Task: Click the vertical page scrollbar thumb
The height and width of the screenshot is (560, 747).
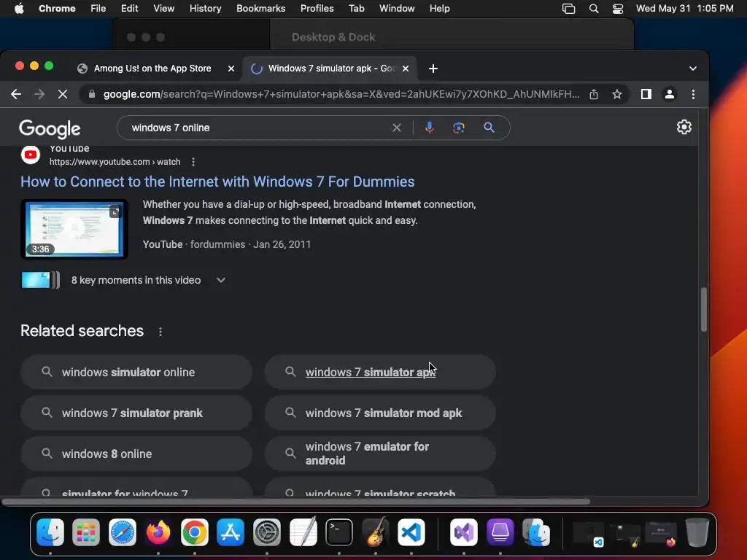Action: [x=704, y=309]
